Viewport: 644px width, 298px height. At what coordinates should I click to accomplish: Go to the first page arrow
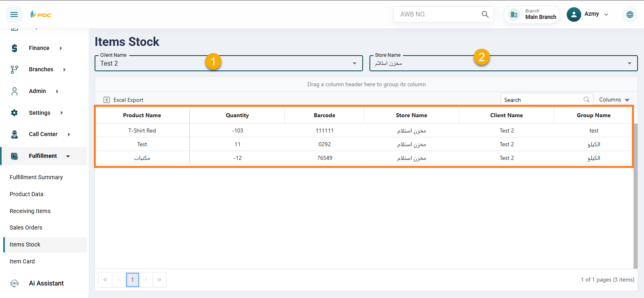point(105,279)
